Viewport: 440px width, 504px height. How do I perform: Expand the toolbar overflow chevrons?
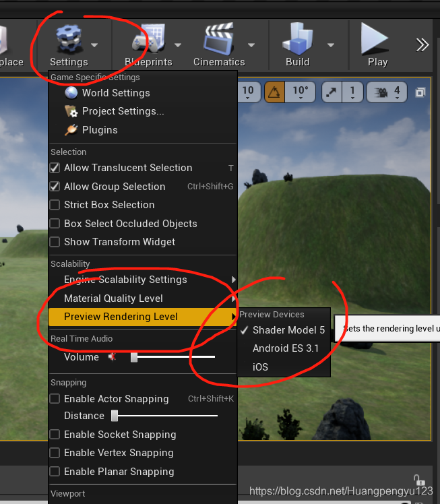(x=422, y=45)
